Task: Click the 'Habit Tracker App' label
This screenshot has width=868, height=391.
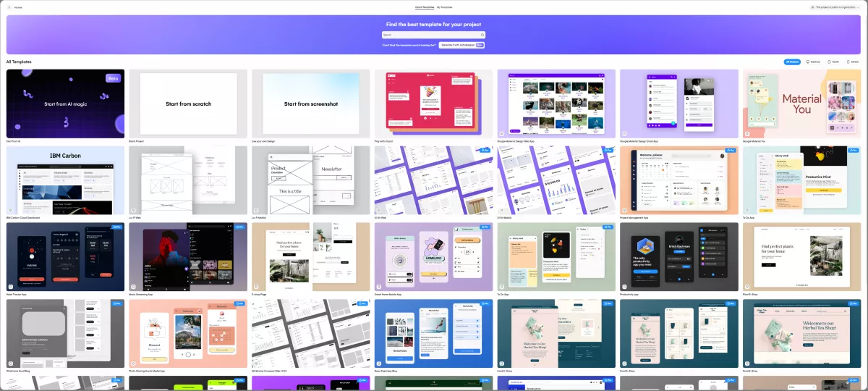Action: tap(17, 295)
